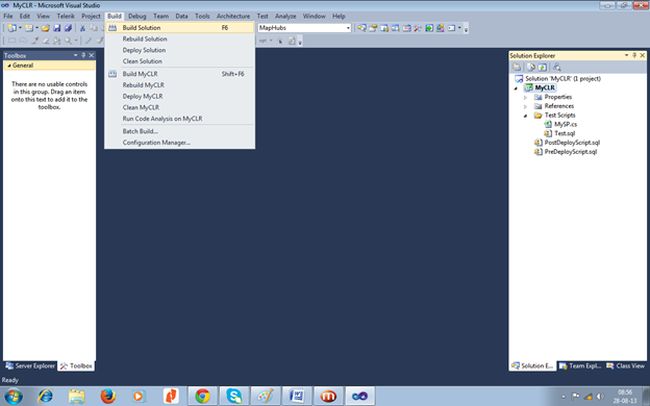The image size is (650, 406).
Task: Open toolbar options arrow after top-right toolbar
Action: click(466, 29)
